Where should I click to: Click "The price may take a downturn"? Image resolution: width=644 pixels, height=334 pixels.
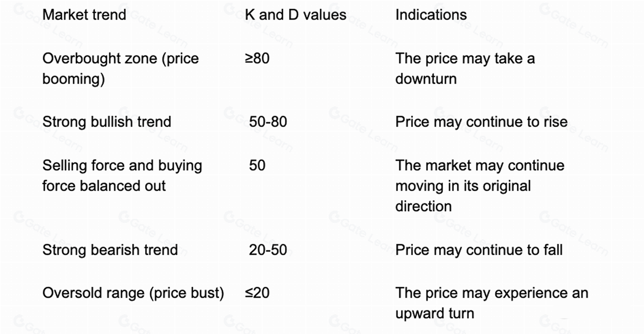tap(465, 68)
